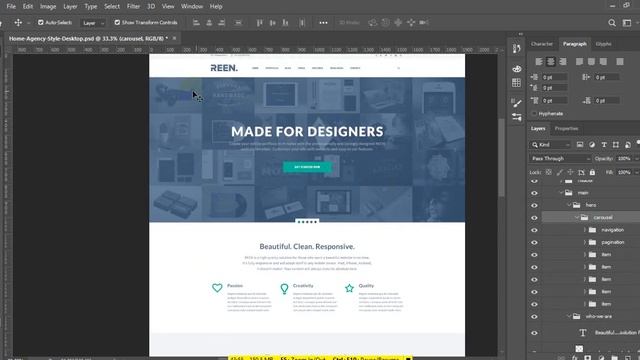Click the canvas vertical scrollbar
Image resolution: width=640 pixels, height=360 pixels.
click(x=502, y=158)
